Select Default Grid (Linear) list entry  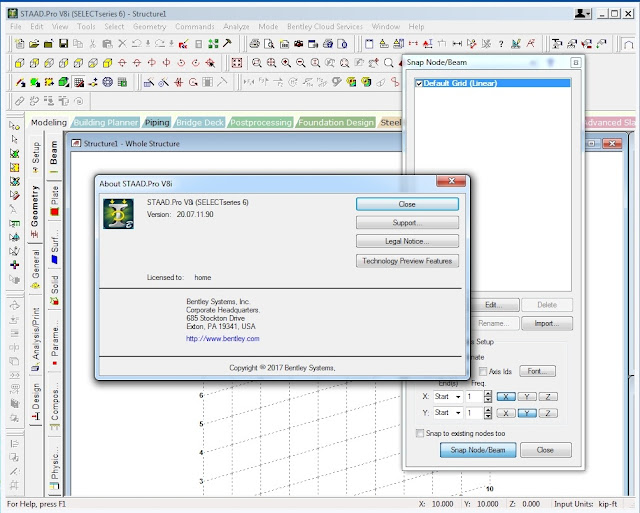[x=492, y=83]
